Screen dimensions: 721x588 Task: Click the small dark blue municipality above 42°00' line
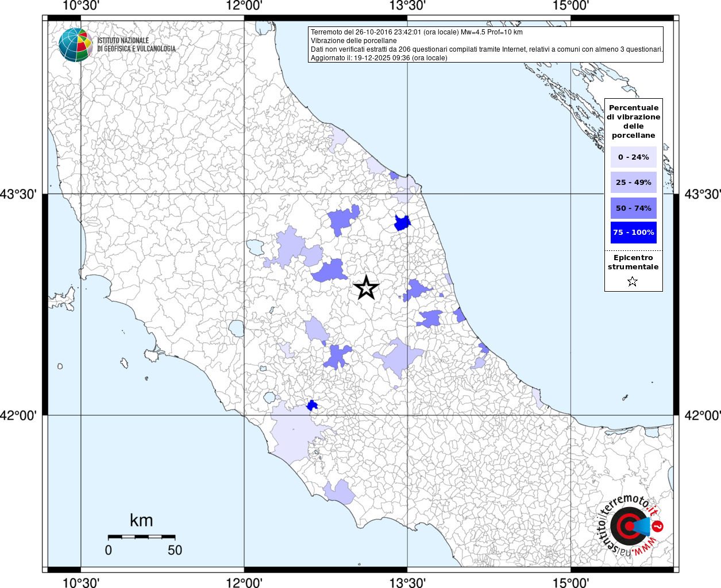point(312,405)
